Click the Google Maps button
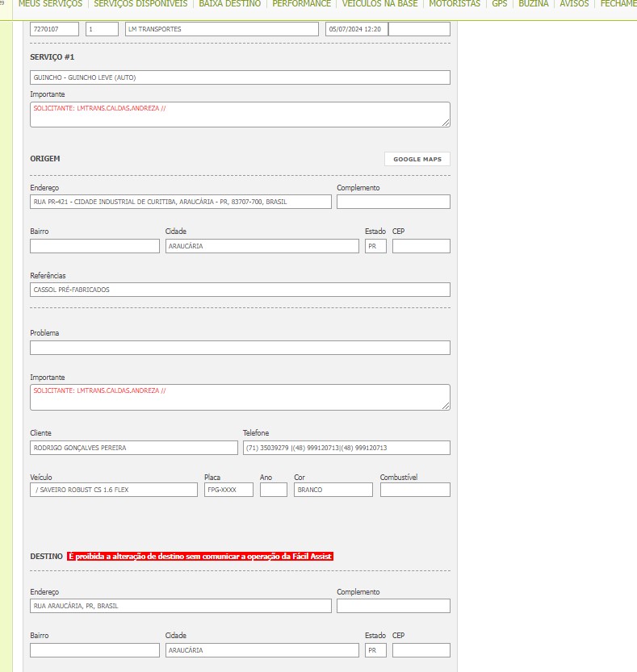637x672 pixels. [417, 159]
